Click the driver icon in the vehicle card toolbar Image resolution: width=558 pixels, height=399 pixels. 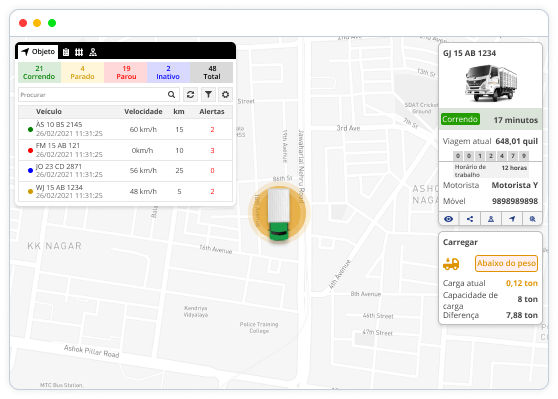pyautogui.click(x=491, y=219)
